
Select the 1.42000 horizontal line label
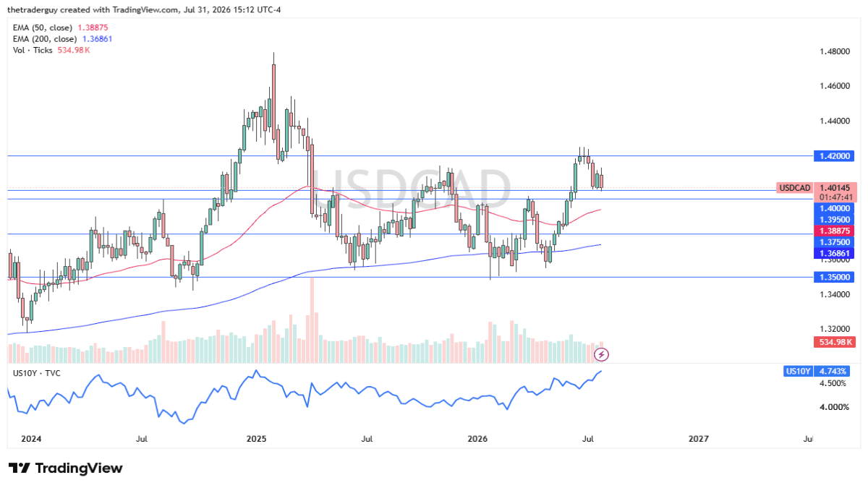point(835,156)
